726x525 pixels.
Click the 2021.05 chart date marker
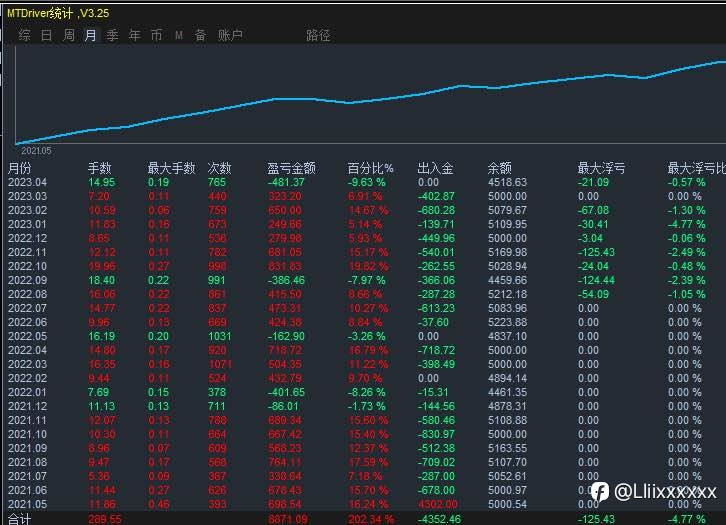pyautogui.click(x=36, y=151)
